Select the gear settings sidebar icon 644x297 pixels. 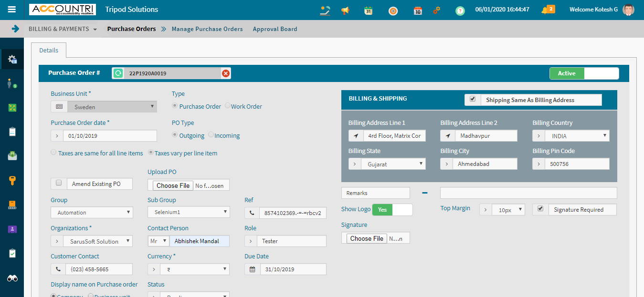(12, 59)
